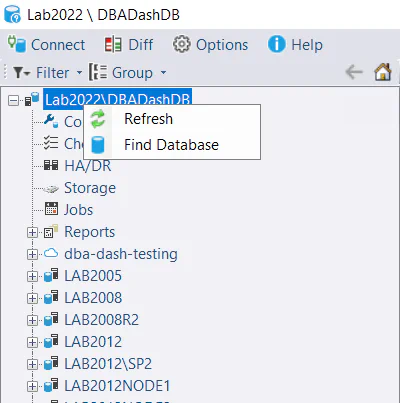Click the Storage disk drive icon
Image resolution: width=400 pixels, height=403 pixels.
51,189
